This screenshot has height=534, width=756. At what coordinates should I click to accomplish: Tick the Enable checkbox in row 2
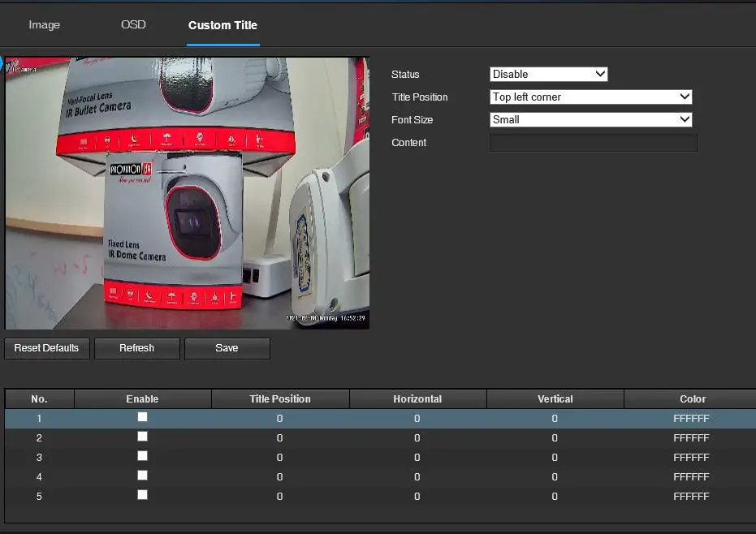pyautogui.click(x=142, y=437)
